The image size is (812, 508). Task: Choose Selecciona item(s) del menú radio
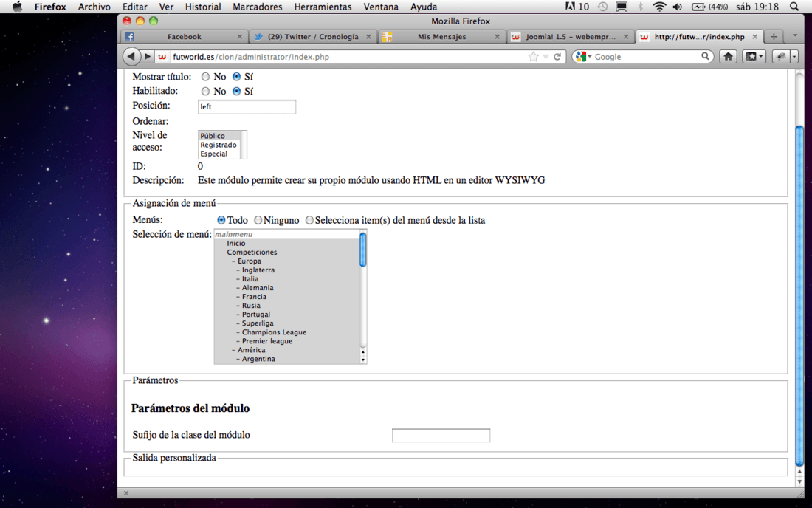click(x=309, y=220)
